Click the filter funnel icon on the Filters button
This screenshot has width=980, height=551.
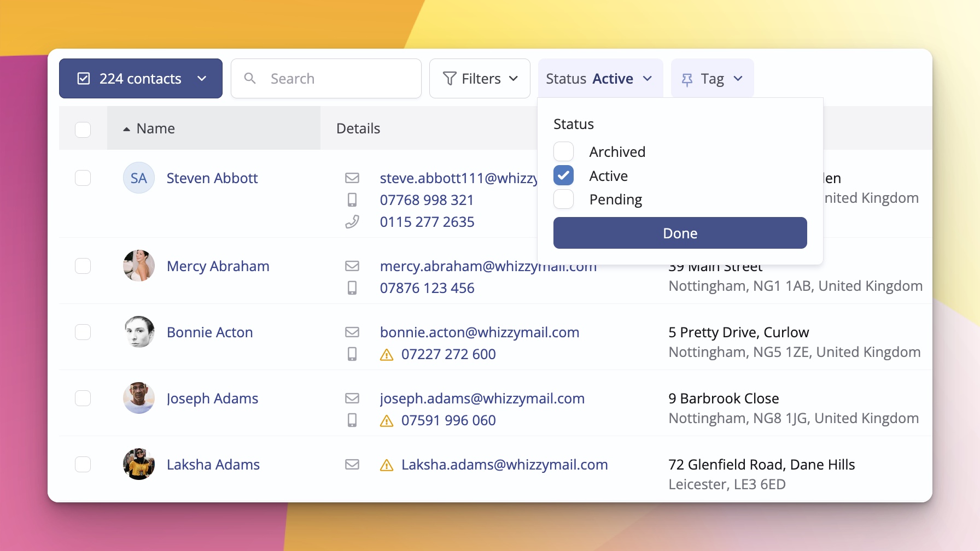[x=449, y=78]
